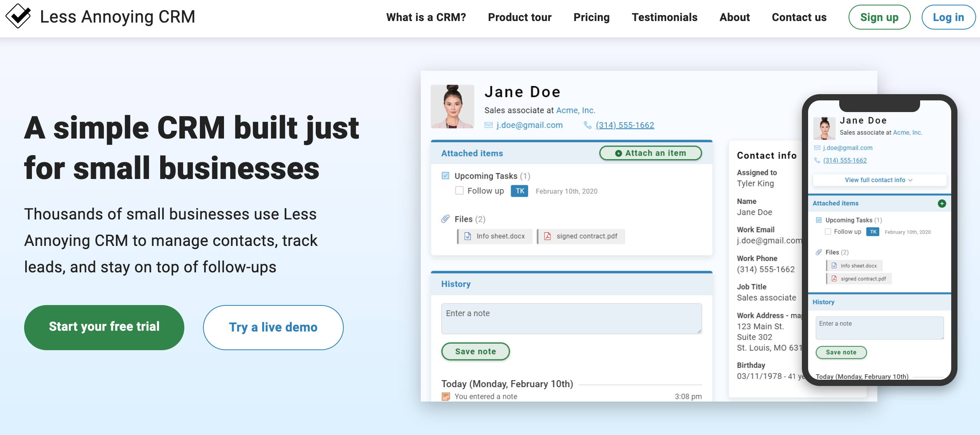
Task: Open signed contract.pdf file in desktop preview
Action: click(581, 236)
